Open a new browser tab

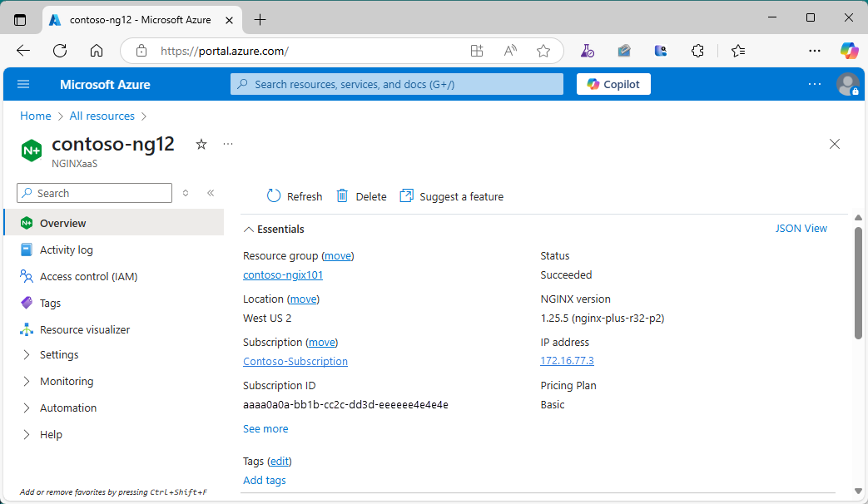tap(260, 20)
